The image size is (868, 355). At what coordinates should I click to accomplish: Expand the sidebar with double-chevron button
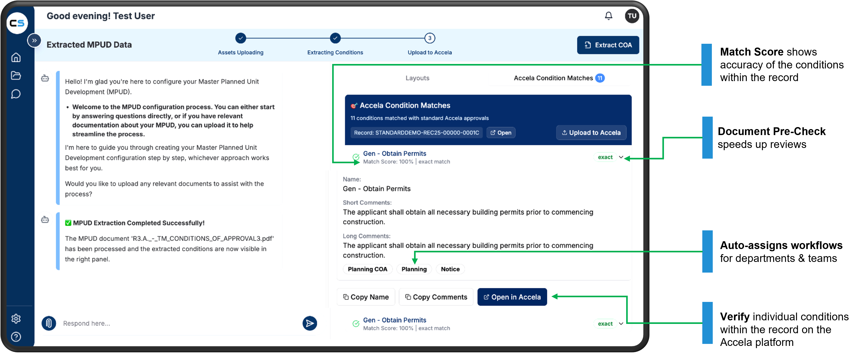tap(34, 40)
